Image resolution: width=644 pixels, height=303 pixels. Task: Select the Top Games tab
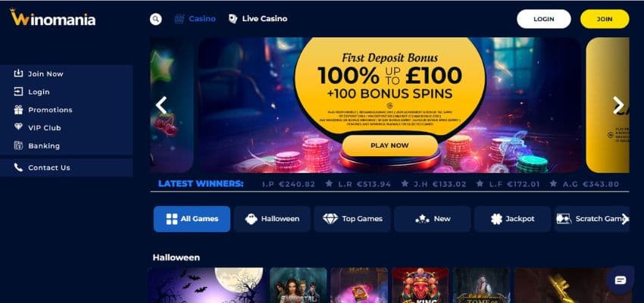coord(352,219)
